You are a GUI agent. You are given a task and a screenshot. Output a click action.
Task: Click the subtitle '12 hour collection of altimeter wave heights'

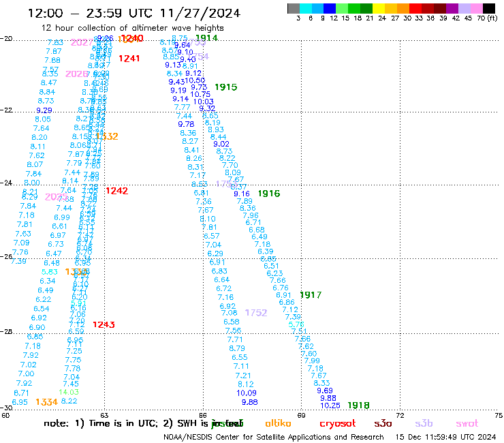(132, 28)
